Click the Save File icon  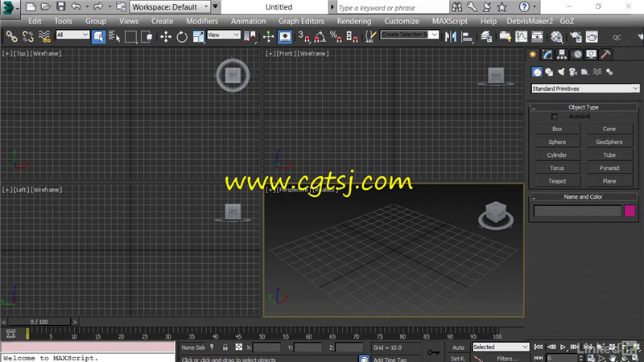tap(61, 6)
